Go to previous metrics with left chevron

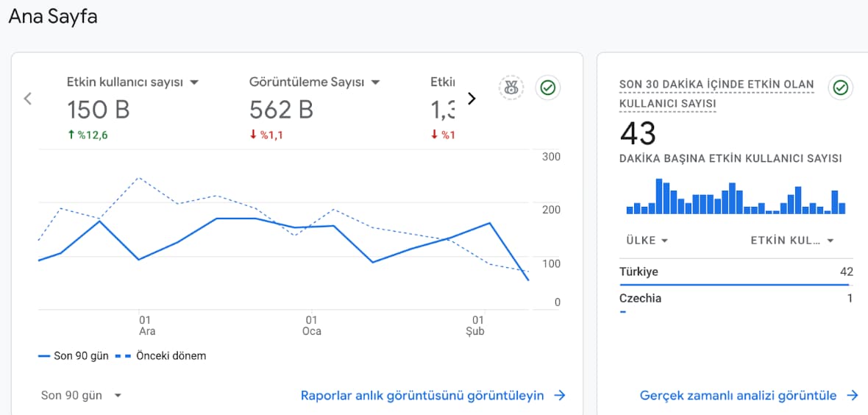coord(28,99)
